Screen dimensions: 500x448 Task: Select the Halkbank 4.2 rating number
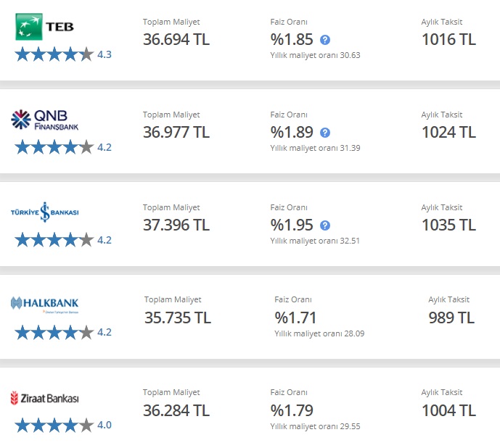pyautogui.click(x=104, y=332)
